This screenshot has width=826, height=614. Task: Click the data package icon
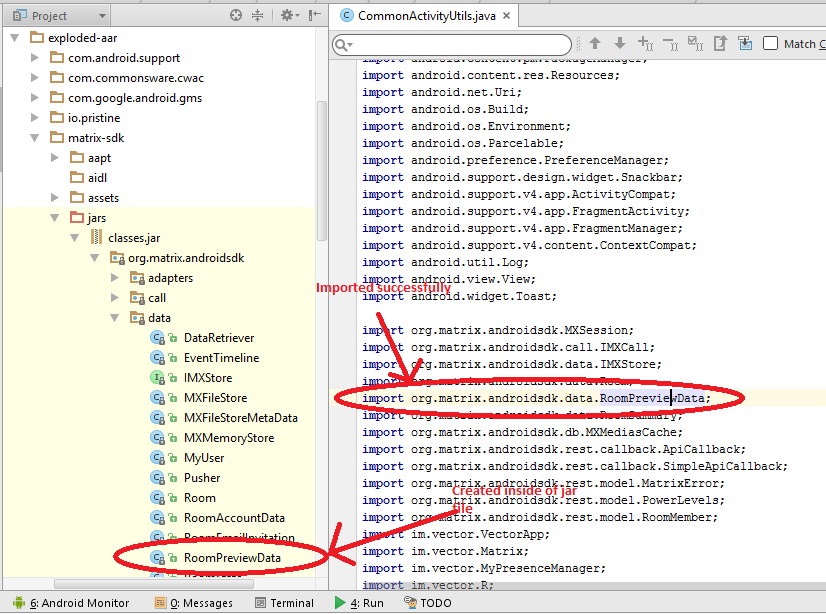coord(137,318)
